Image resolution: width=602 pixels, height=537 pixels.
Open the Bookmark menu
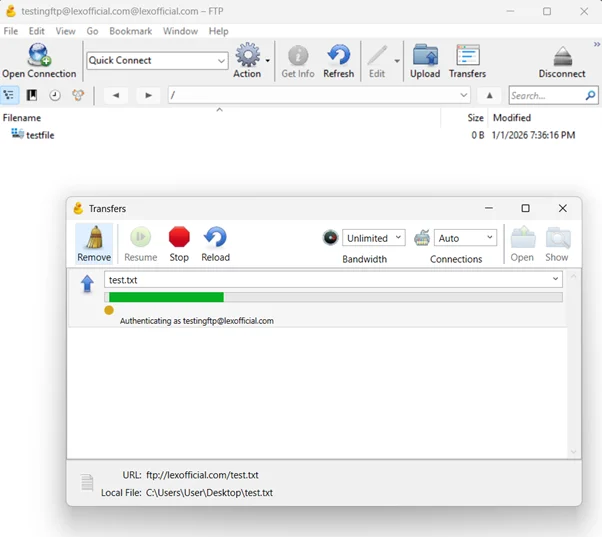pyautogui.click(x=131, y=31)
